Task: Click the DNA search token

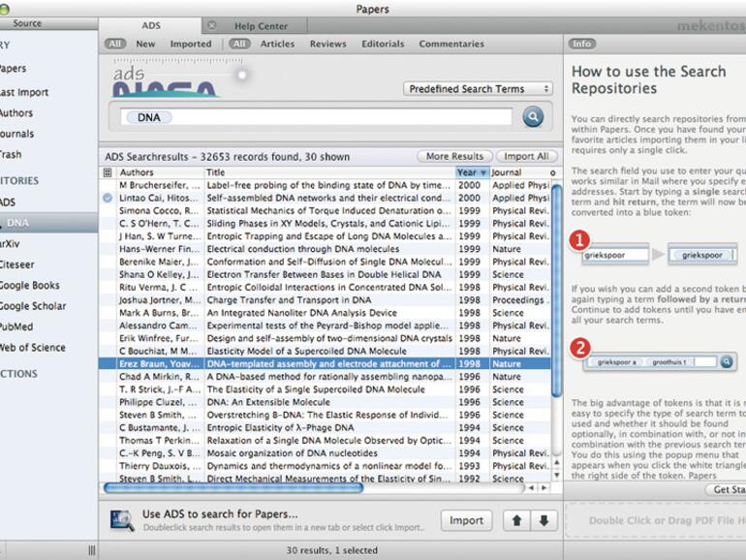Action: (149, 117)
